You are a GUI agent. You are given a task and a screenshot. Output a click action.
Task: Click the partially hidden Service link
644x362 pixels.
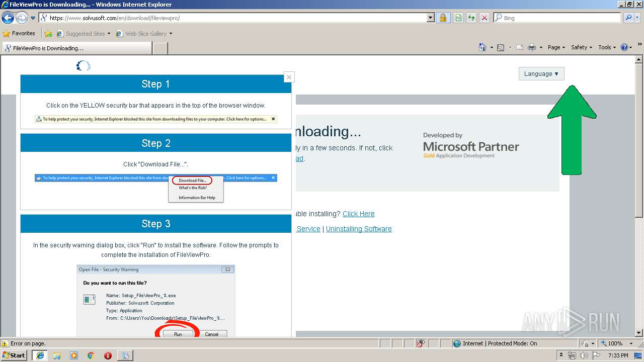coord(308,229)
